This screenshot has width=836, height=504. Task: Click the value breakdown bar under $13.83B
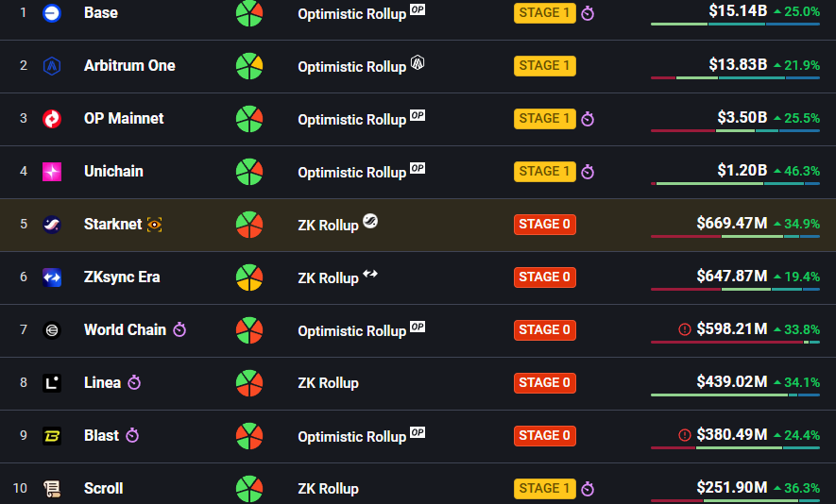(734, 78)
